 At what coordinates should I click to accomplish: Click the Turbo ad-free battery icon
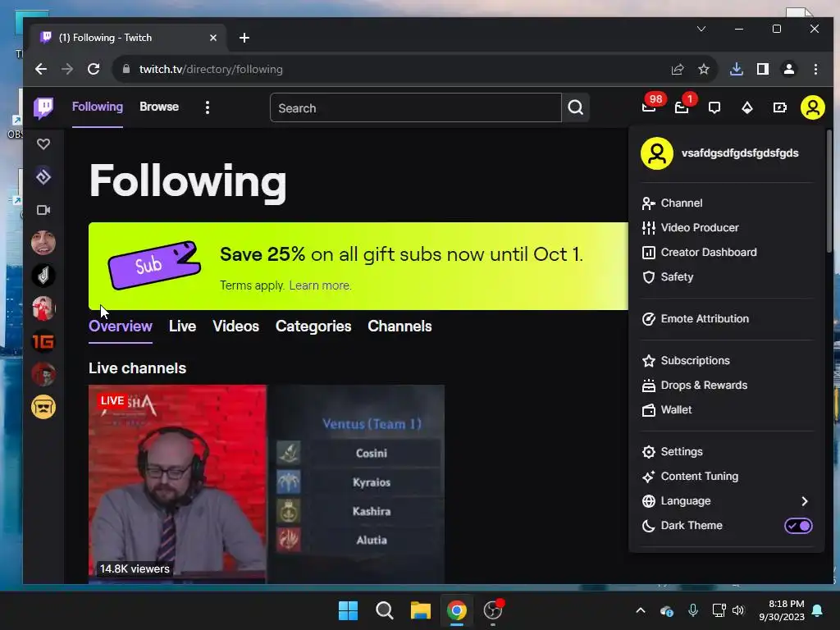click(x=779, y=107)
